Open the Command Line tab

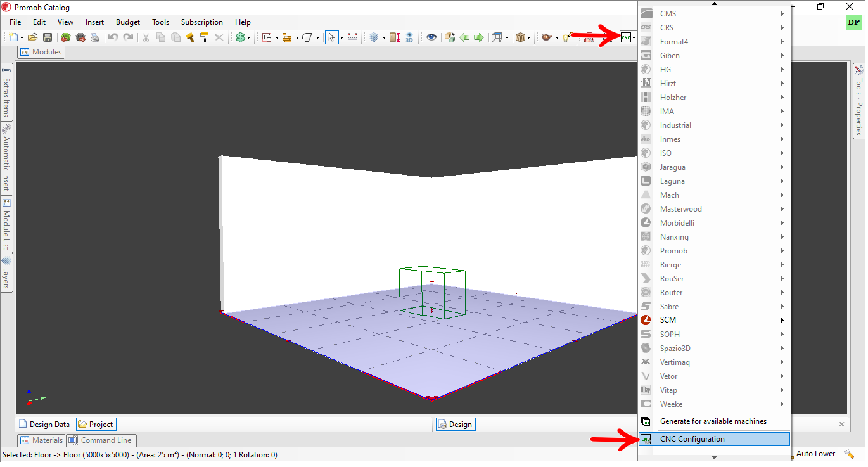tap(101, 440)
